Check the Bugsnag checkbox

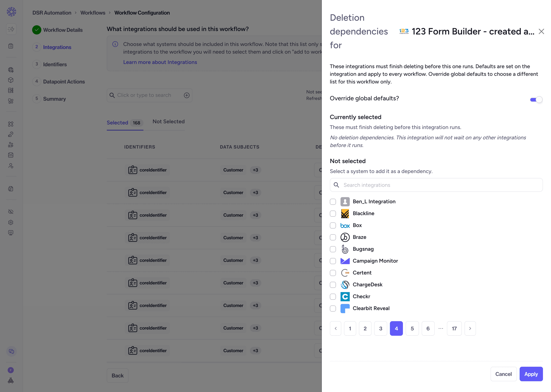click(333, 249)
